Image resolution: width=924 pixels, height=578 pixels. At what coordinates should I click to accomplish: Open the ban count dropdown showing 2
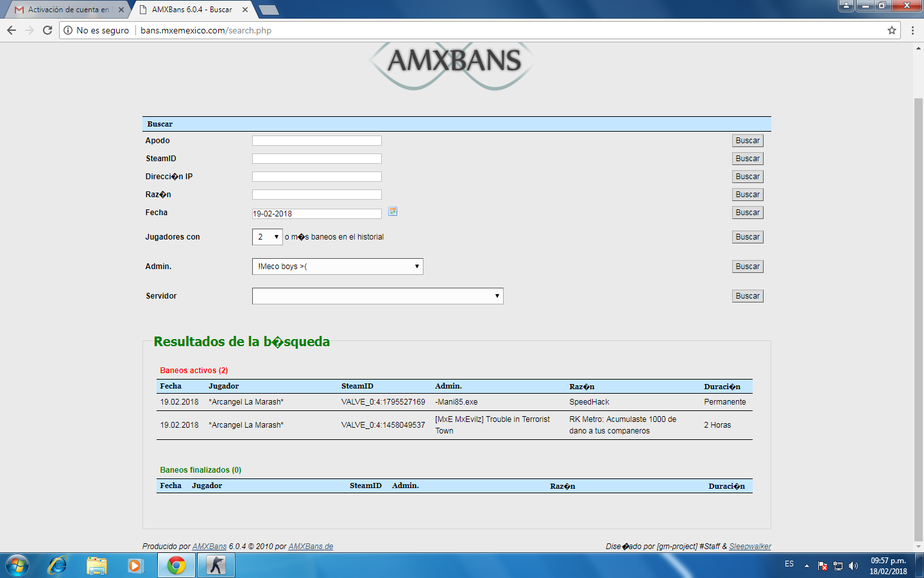tap(268, 237)
